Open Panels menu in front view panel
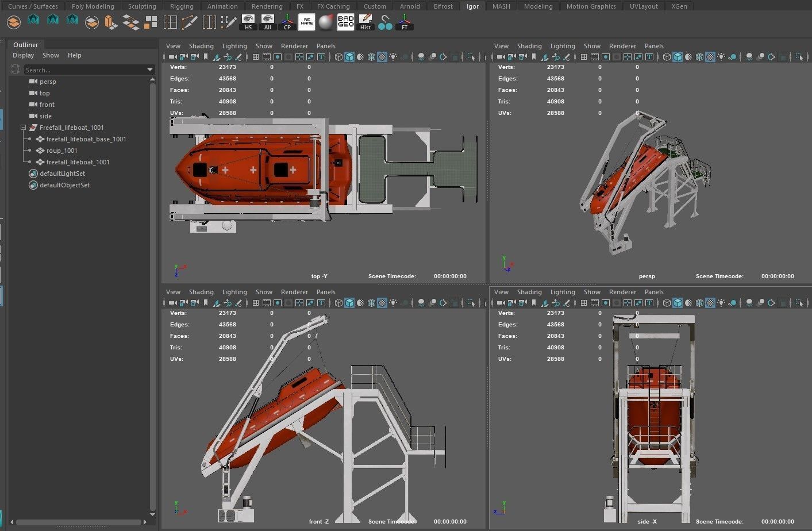812x531 pixels. tap(326, 292)
